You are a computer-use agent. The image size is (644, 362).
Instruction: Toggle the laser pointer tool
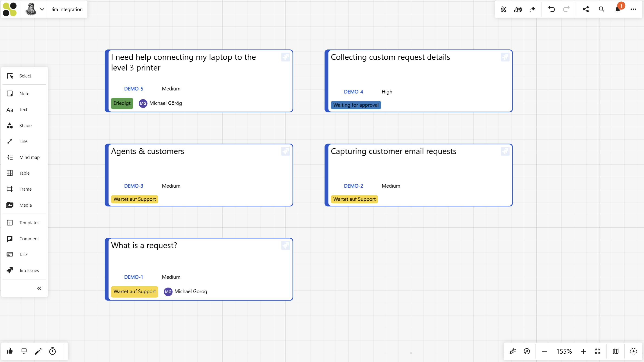38,351
